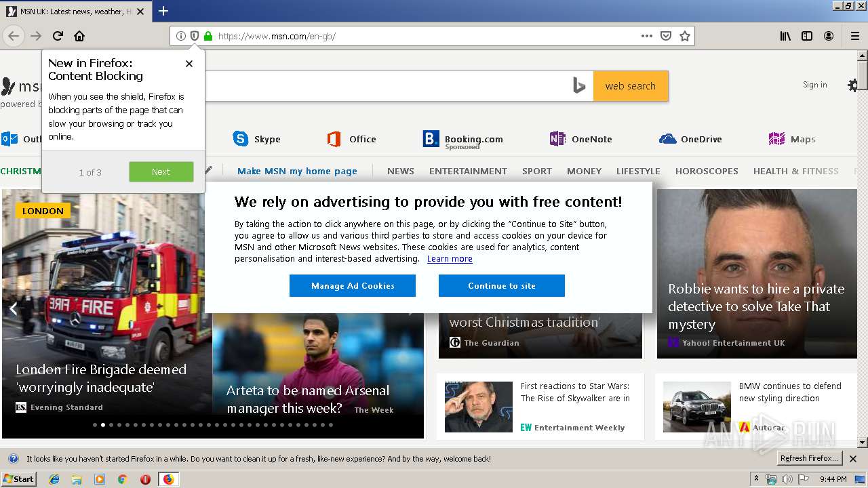Screen dimensions: 868x488
Task: Click the system clock 9:44 PM
Action: tap(833, 479)
